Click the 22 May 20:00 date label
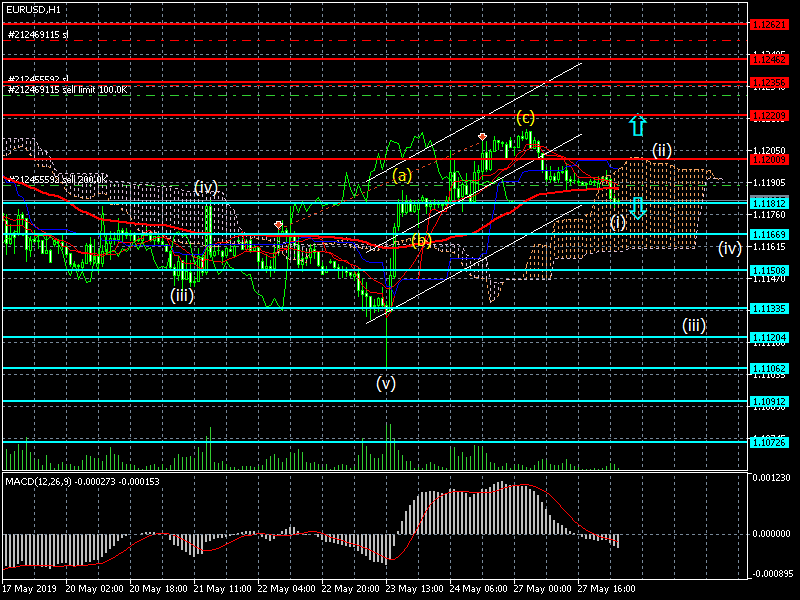800x600 pixels. click(351, 589)
